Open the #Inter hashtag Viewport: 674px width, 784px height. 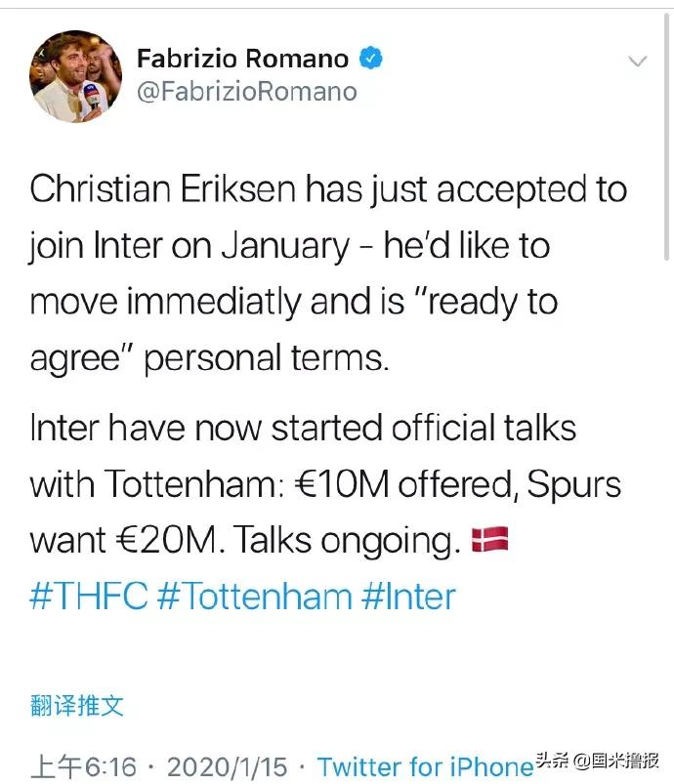(x=408, y=595)
